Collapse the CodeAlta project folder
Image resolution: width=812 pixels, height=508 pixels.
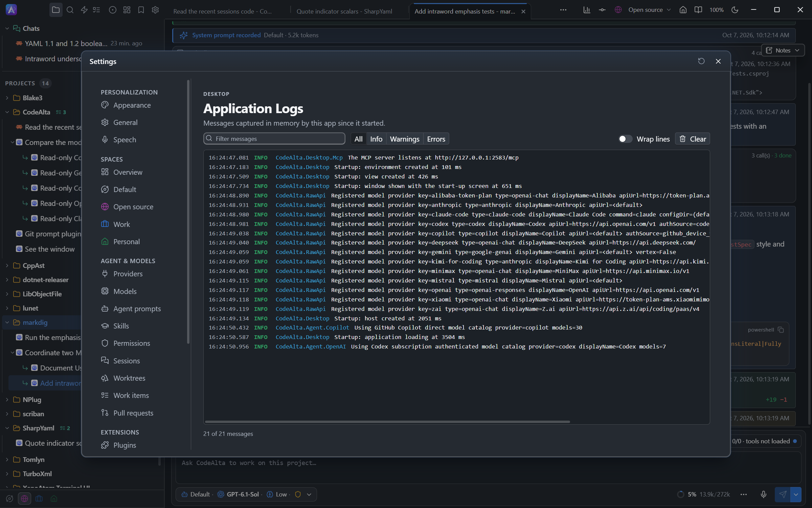[x=7, y=112]
